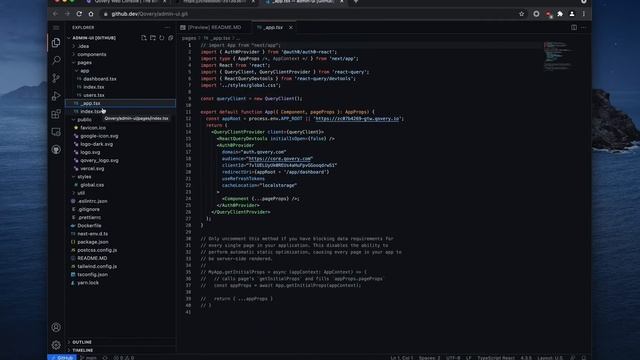Image resolution: width=640 pixels, height=360 pixels.
Task: Open .gitignore file
Action: (x=89, y=209)
